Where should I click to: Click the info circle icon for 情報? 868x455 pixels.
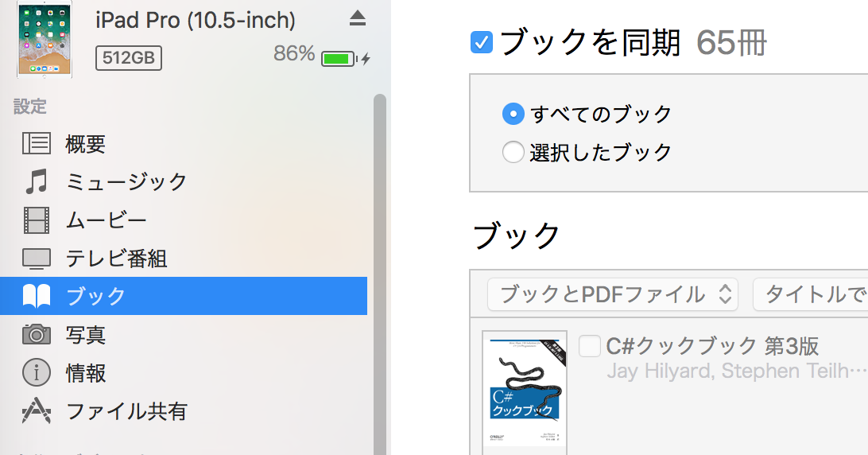[37, 372]
